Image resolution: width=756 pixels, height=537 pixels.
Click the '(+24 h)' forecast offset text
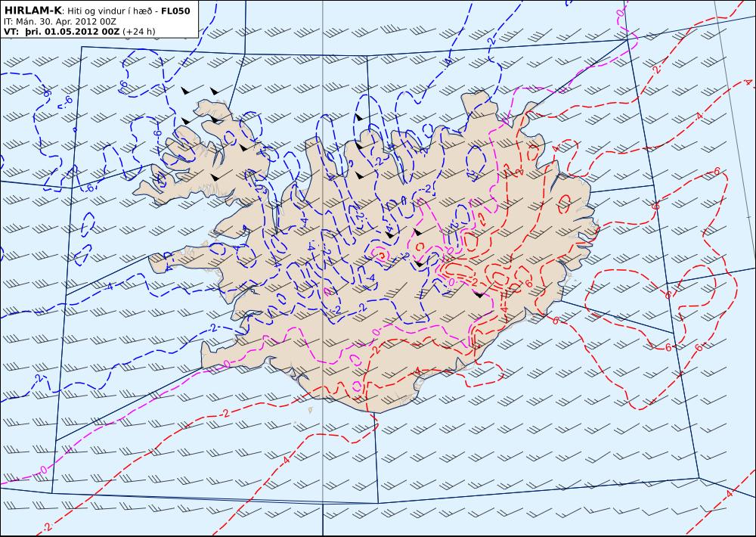tap(139, 32)
